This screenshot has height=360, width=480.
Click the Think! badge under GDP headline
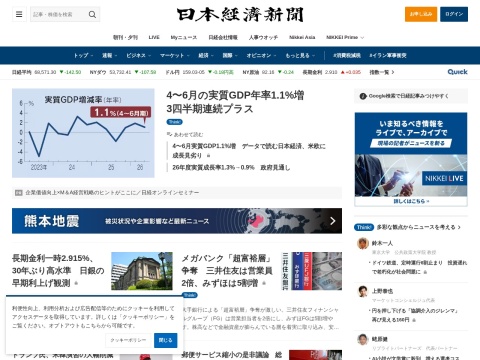coord(174,122)
